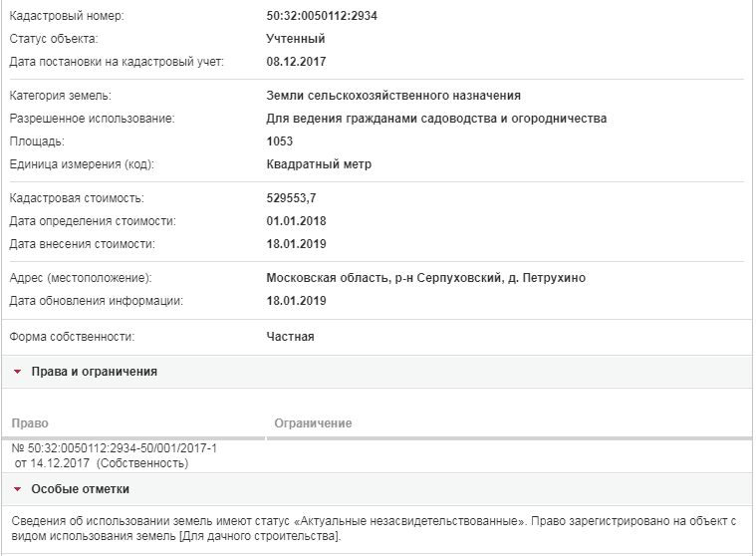The width and height of the screenshot is (756, 556).
Task: Click the special notes text about дачного строительства
Action: tap(374, 528)
